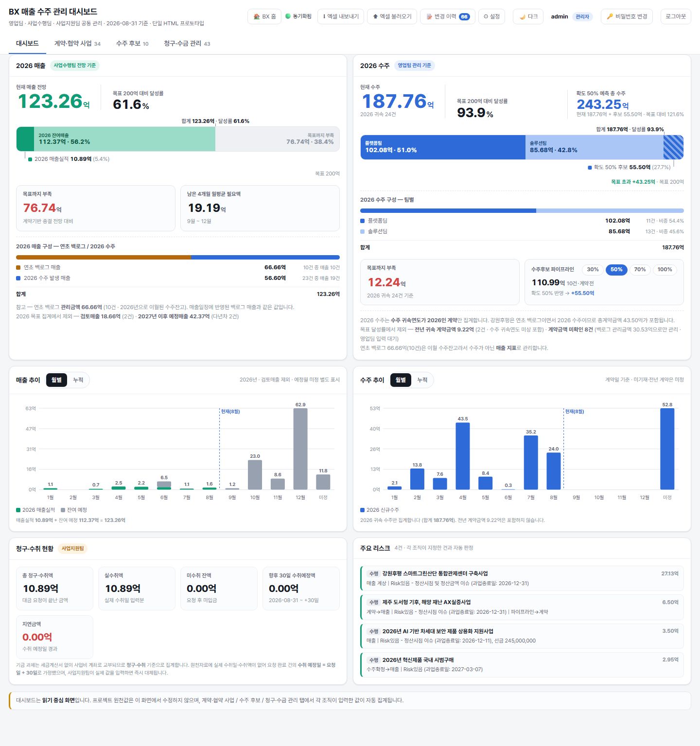Click the 목표까지 부족 76.74억 card

tap(96, 208)
